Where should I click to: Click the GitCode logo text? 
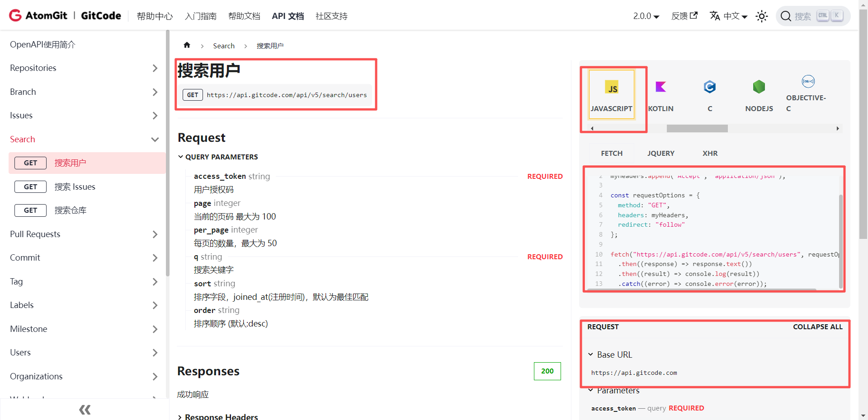pyautogui.click(x=101, y=16)
